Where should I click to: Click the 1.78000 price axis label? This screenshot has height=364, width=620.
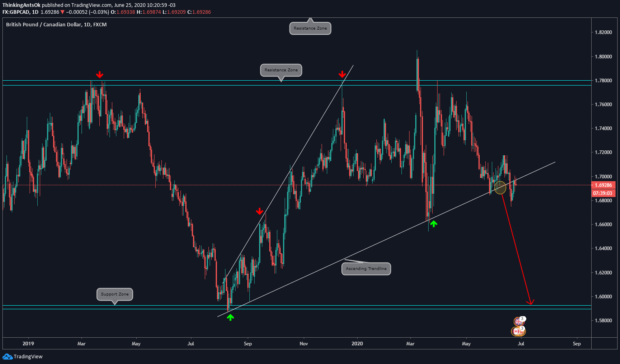tap(603, 80)
